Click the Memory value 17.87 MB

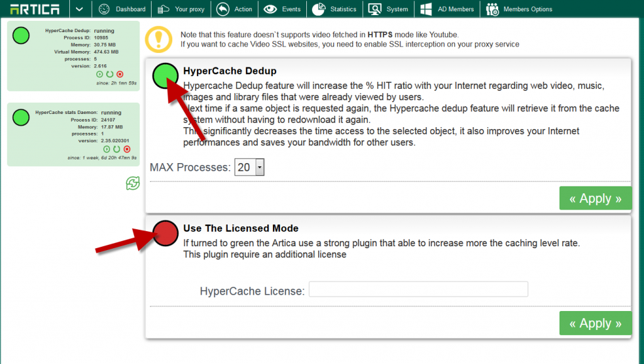pyautogui.click(x=112, y=127)
